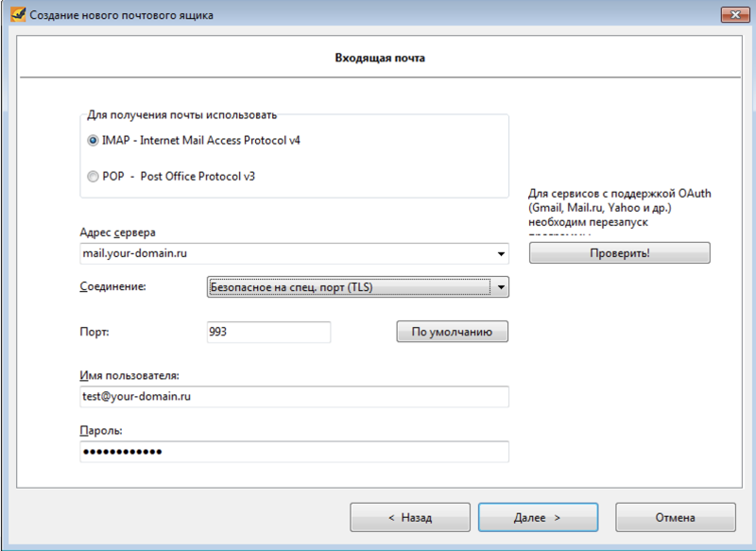Image resolution: width=756 pixels, height=551 pixels.
Task: Expand the server address dropdown arrow
Action: [499, 253]
